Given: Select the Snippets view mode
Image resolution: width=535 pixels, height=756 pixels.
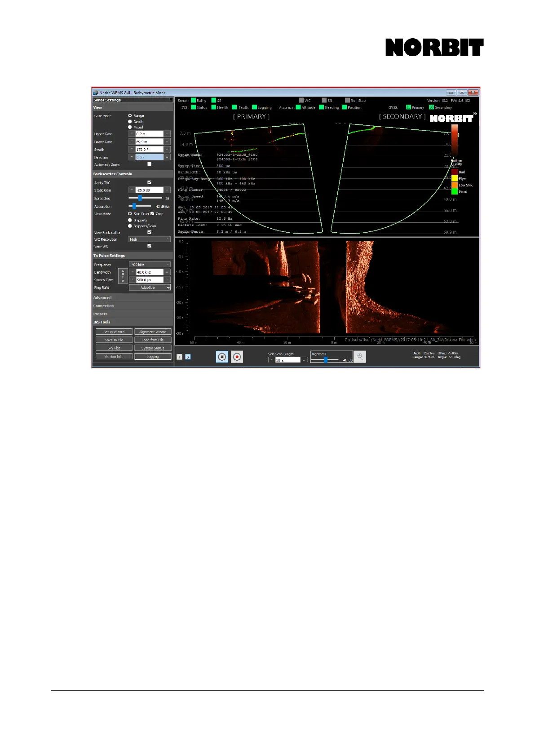Looking at the screenshot, I should (x=130, y=220).
